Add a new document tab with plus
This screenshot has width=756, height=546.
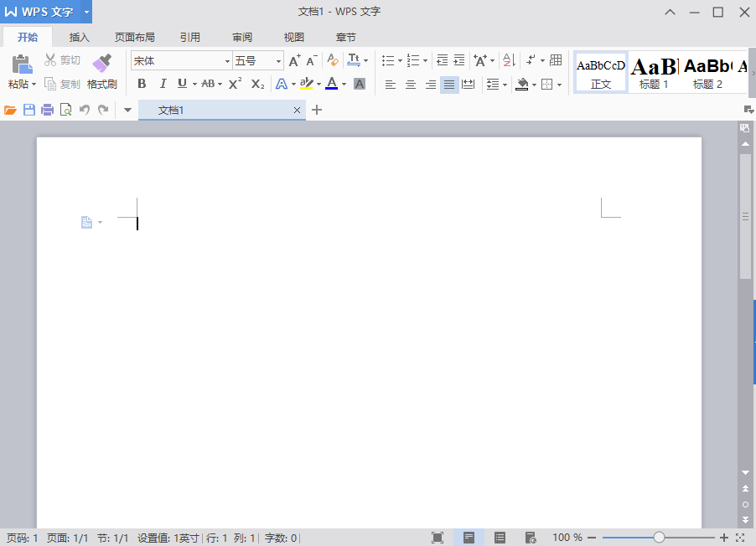tap(317, 110)
